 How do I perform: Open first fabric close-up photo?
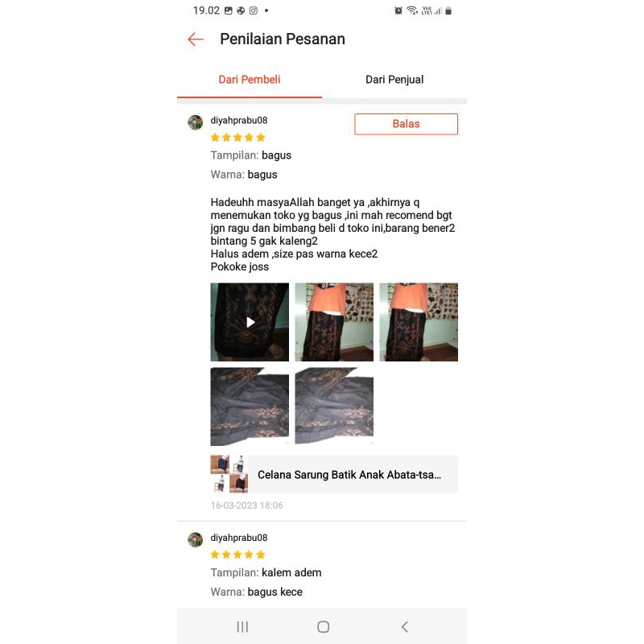pos(250,407)
